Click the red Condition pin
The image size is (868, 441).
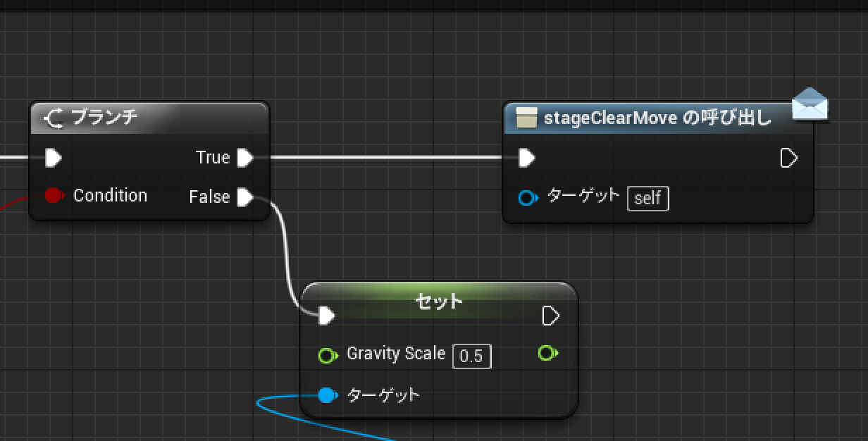(x=54, y=195)
